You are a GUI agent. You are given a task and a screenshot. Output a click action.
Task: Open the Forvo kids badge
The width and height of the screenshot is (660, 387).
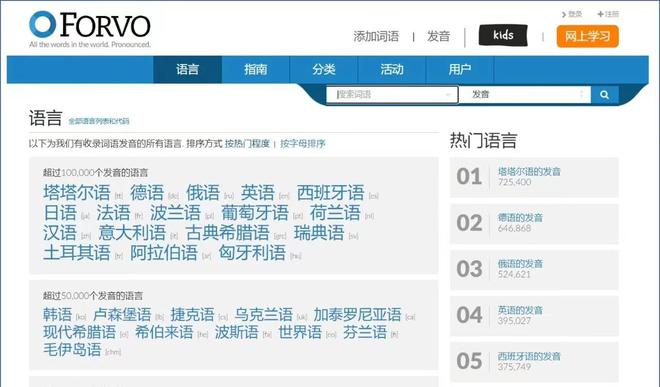click(503, 35)
